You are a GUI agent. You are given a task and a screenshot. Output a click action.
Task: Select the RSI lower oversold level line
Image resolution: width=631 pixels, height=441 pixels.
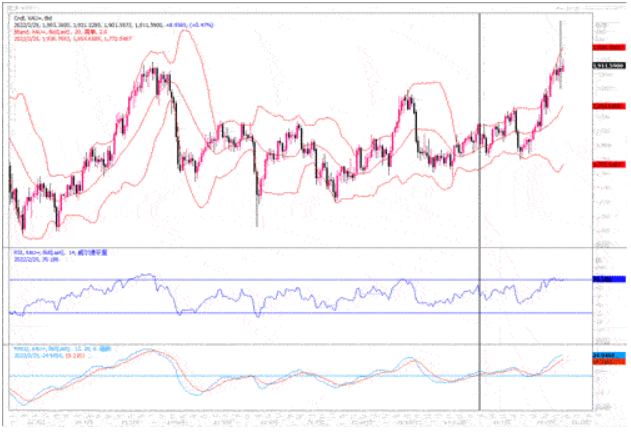pos(300,313)
